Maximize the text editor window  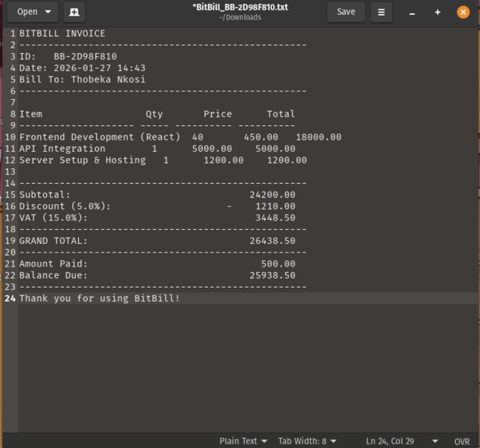pos(438,13)
